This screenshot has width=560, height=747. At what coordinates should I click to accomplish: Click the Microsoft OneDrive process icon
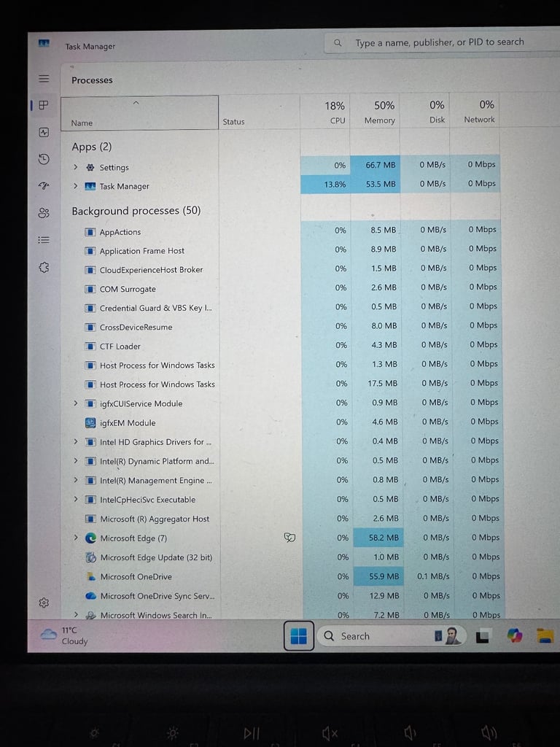click(x=91, y=576)
